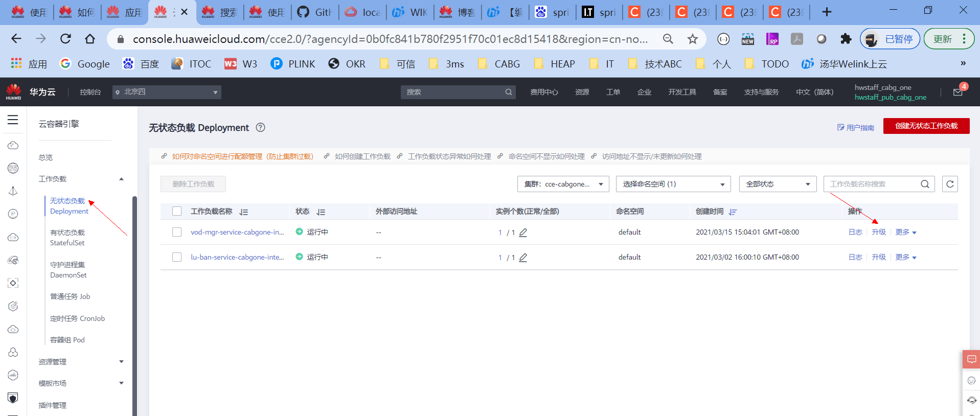
Task: Click 升级 for vod-mgr-service workload
Action: click(x=879, y=232)
